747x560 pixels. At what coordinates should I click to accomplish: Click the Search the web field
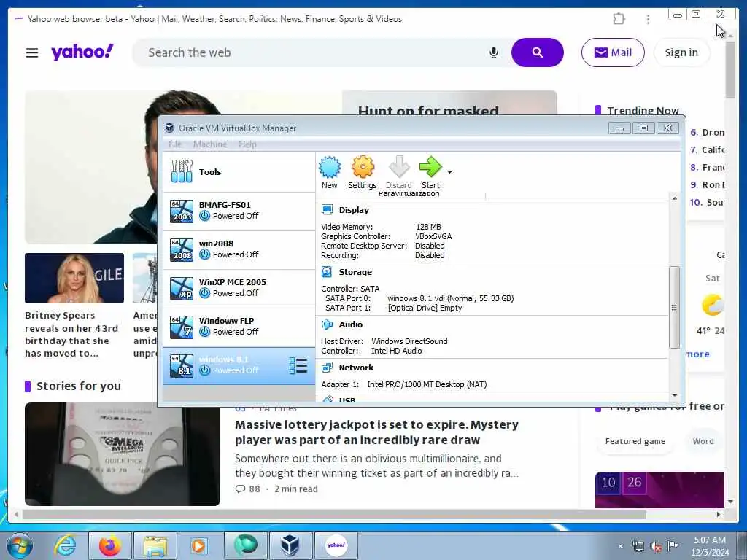pos(314,52)
